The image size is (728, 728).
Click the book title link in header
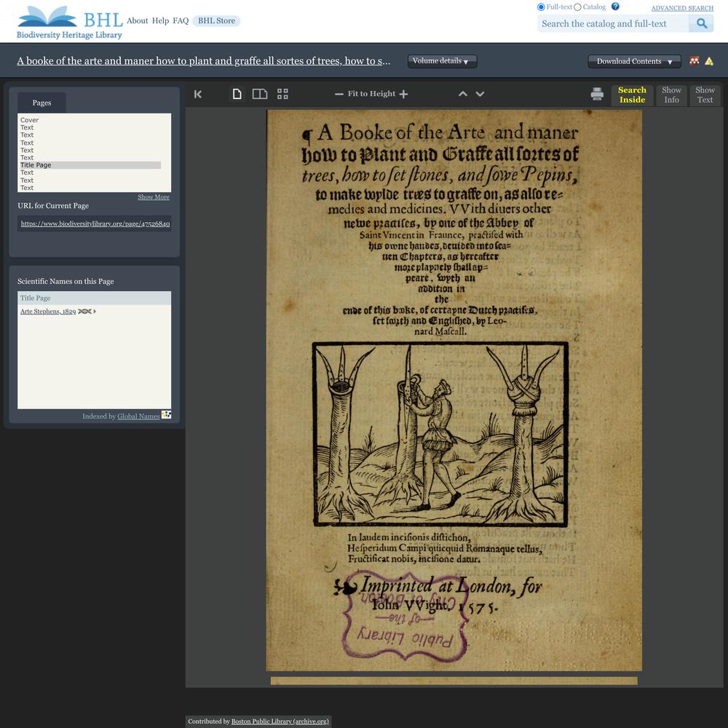(x=203, y=61)
